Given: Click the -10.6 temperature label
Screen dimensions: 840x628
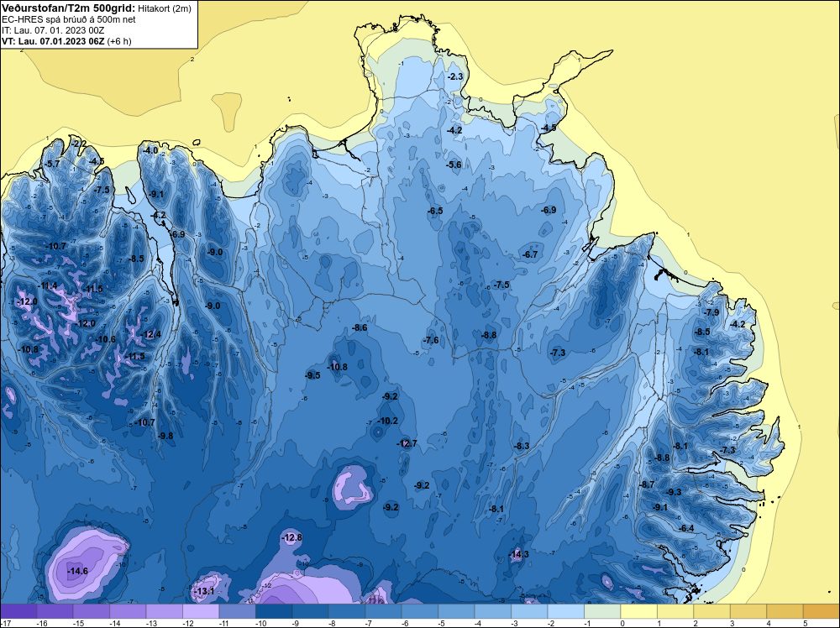Looking at the screenshot, I should pyautogui.click(x=106, y=339).
